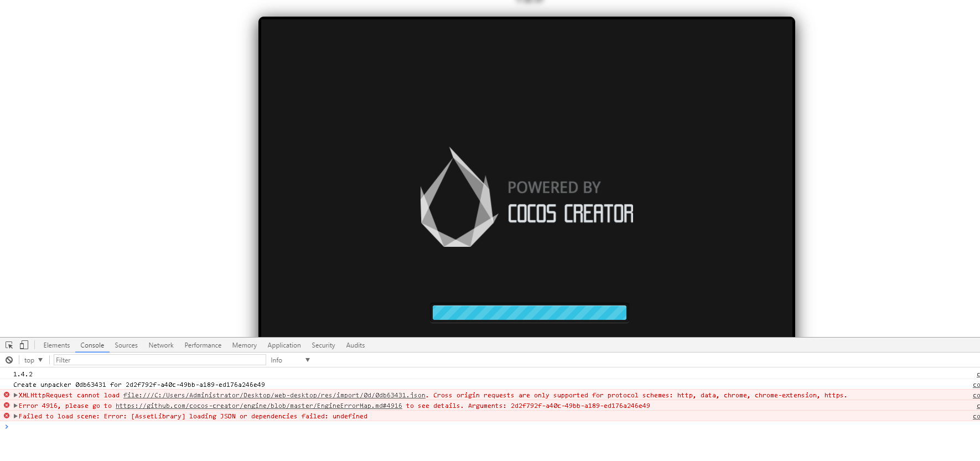The image size is (980, 461).
Task: Select the 1.4.2 version log line
Action: pyautogui.click(x=23, y=374)
